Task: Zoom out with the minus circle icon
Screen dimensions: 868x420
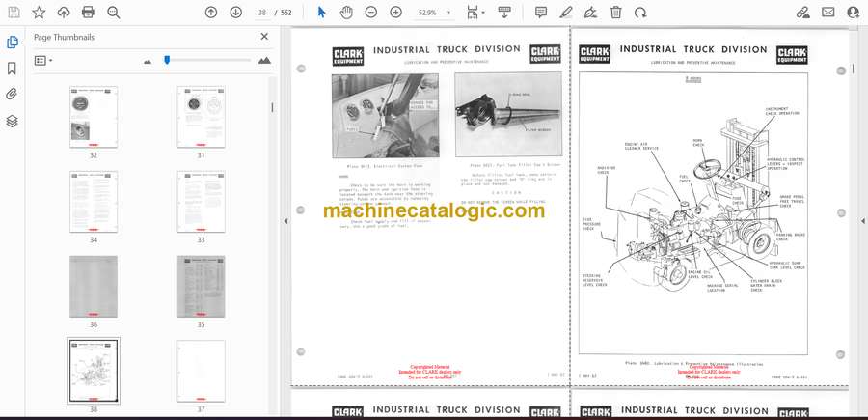Action: tap(371, 13)
